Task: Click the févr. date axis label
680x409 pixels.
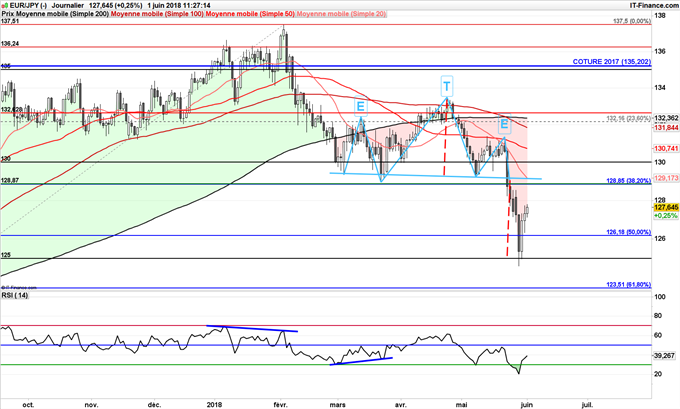Action: (280, 405)
